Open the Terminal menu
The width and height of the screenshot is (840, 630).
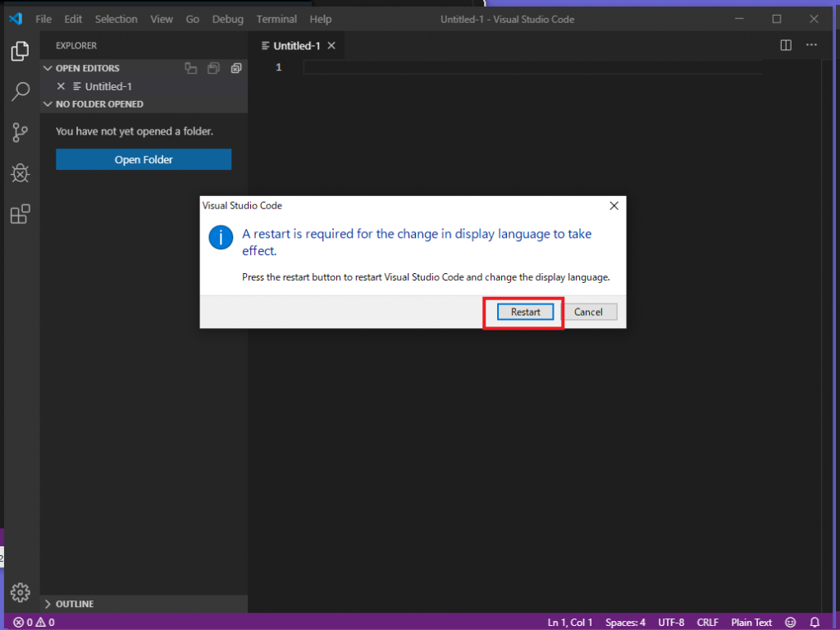tap(276, 20)
